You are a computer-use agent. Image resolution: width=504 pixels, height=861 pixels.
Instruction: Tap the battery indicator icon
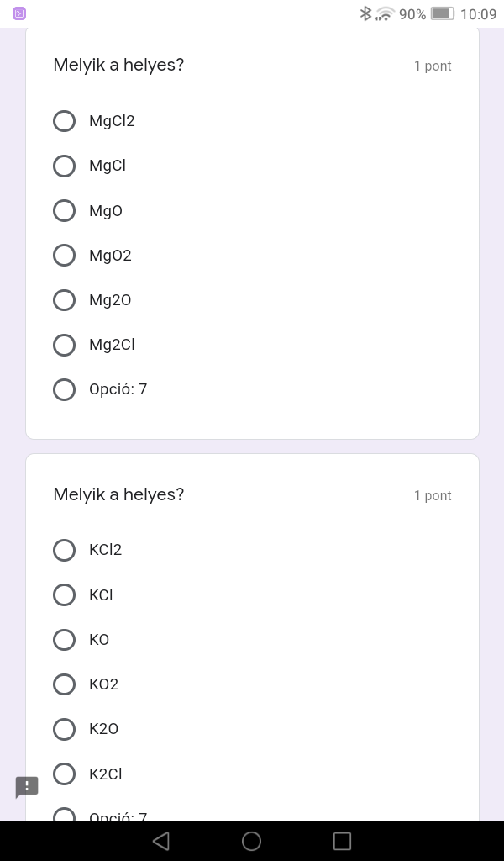click(x=442, y=13)
